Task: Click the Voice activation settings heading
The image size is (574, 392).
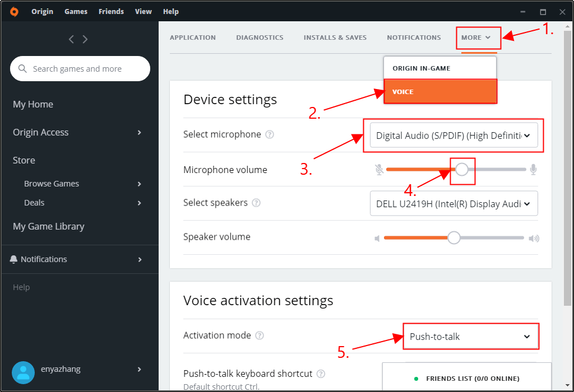Action: tap(258, 301)
